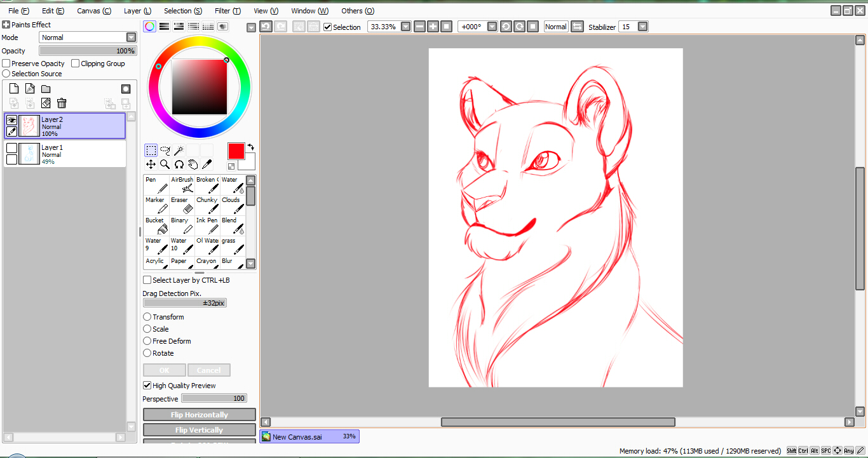Open the layer blending Mode dropdown
The width and height of the screenshot is (868, 458).
point(131,37)
